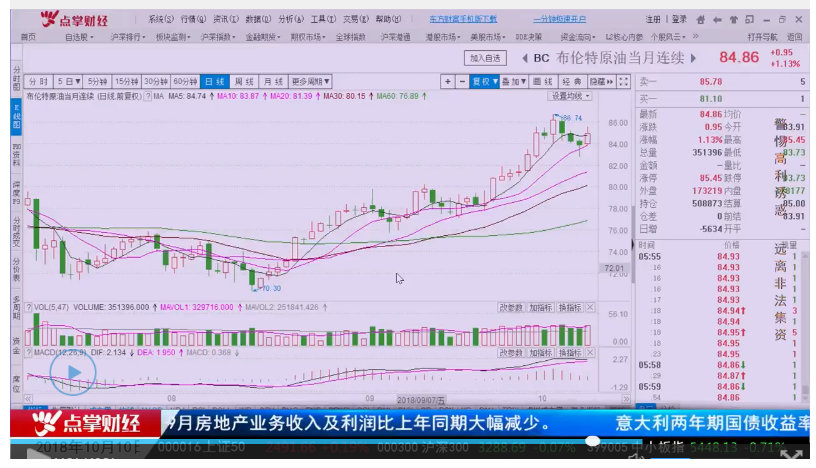Screen dimensions: 816x468
Task: Click the 东方财富手机版下载 link
Action: pos(463,19)
